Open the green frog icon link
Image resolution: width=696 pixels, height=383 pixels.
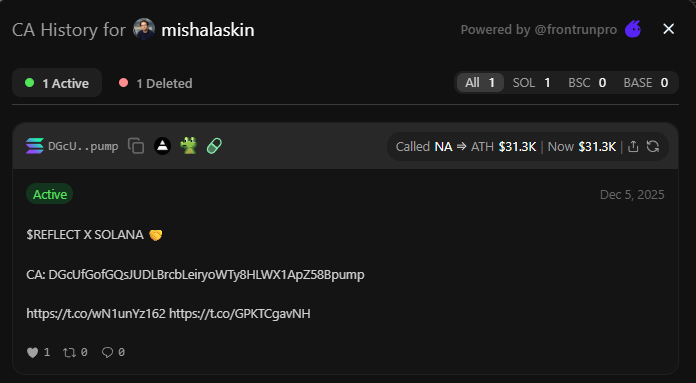click(x=189, y=146)
